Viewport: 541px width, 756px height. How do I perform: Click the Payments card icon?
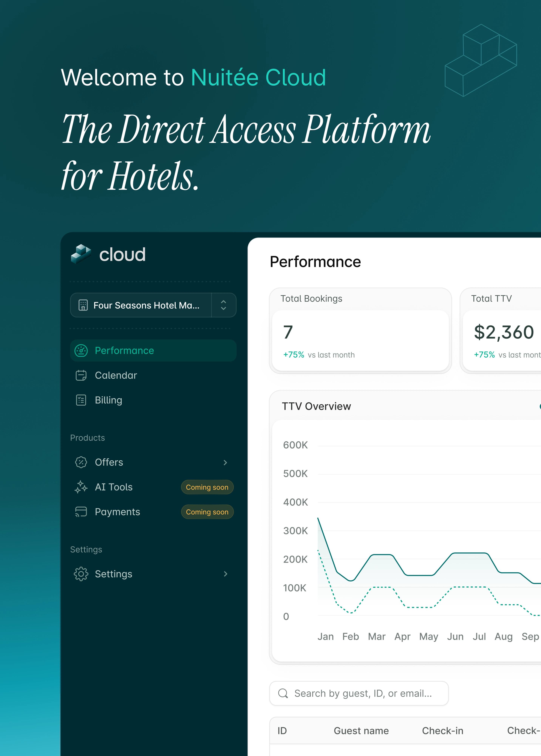pos(81,512)
